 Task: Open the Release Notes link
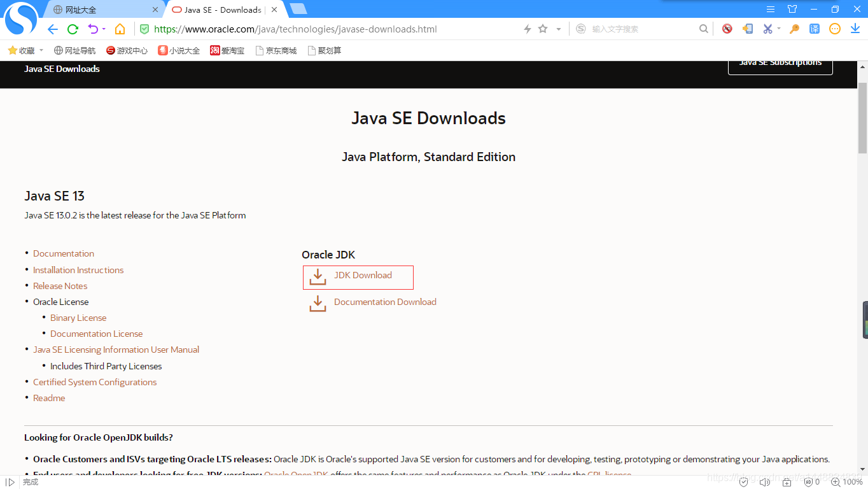pos(60,286)
